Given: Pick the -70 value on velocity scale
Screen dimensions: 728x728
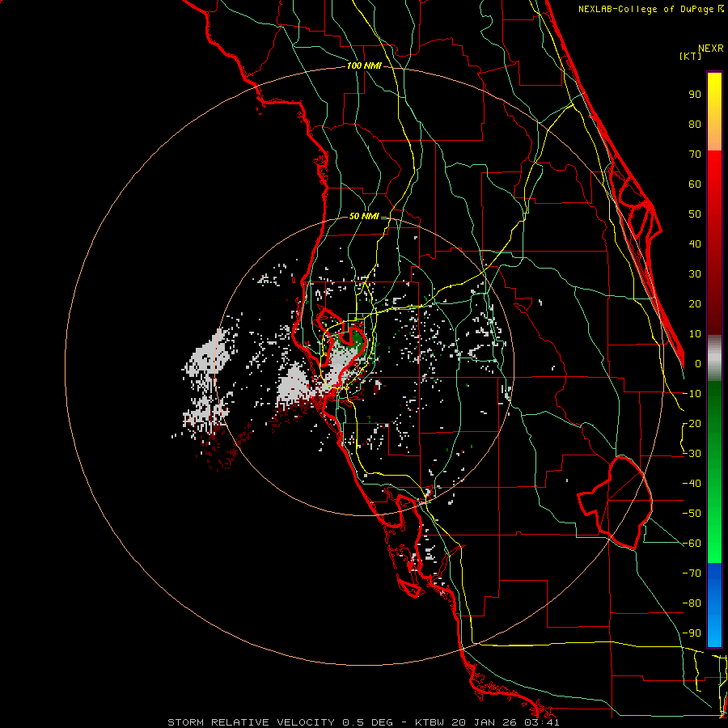Looking at the screenshot, I should tap(692, 574).
